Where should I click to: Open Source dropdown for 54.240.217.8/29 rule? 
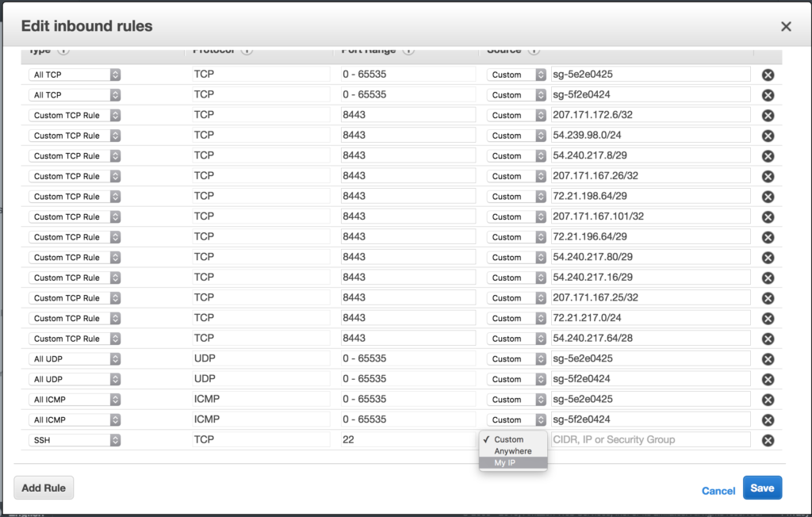516,156
